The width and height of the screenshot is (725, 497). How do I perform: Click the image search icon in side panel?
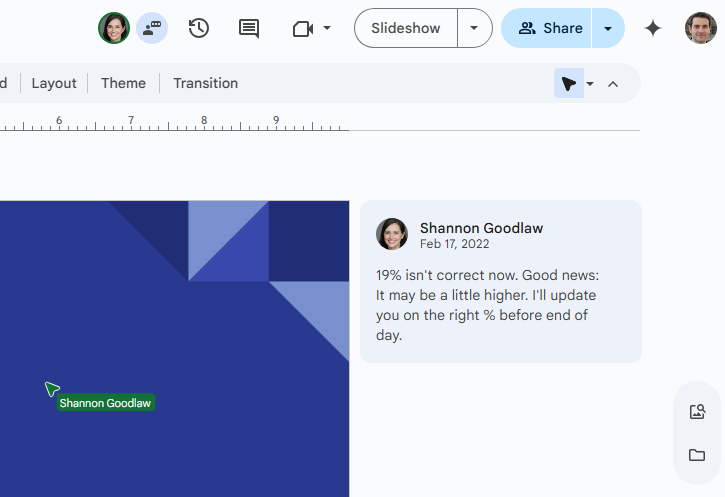coord(697,411)
